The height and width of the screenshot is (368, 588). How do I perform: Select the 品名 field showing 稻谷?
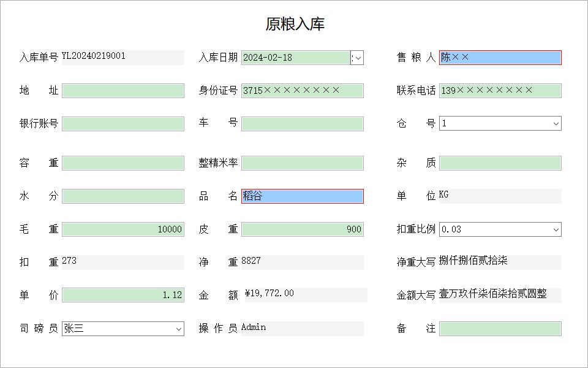tap(302, 196)
